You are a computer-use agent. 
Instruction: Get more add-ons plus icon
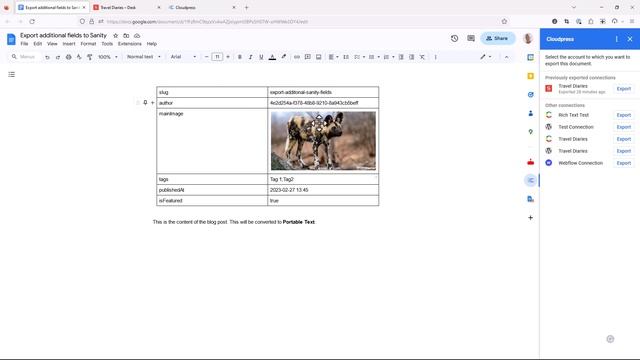tap(531, 218)
